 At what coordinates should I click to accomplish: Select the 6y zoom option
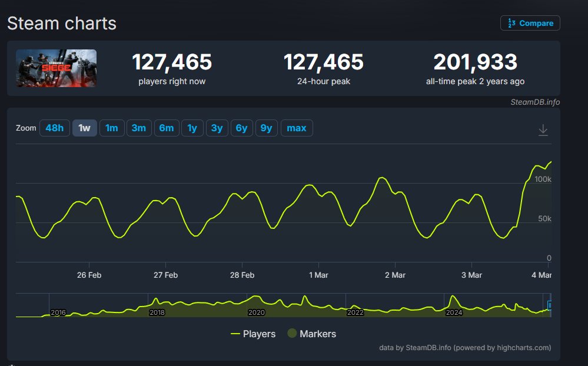click(241, 128)
